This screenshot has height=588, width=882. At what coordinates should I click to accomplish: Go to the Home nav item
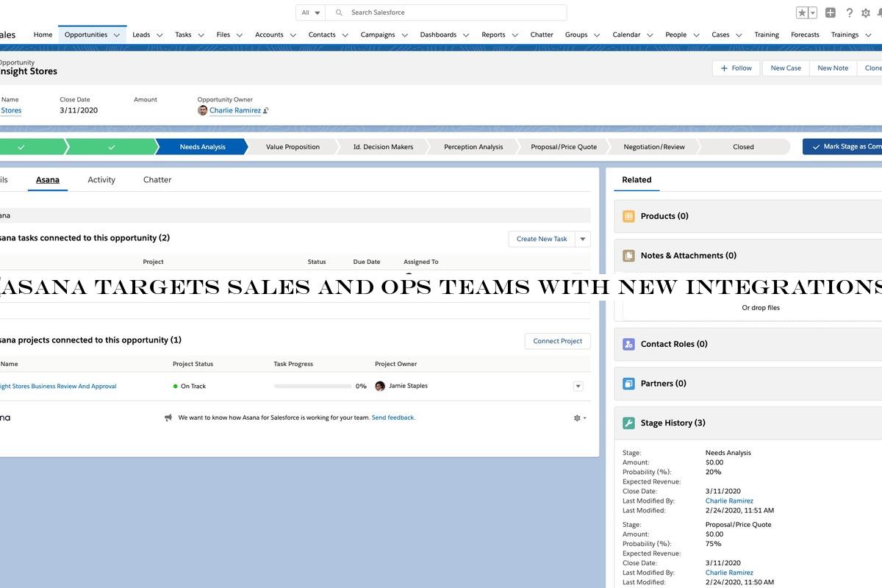43,35
